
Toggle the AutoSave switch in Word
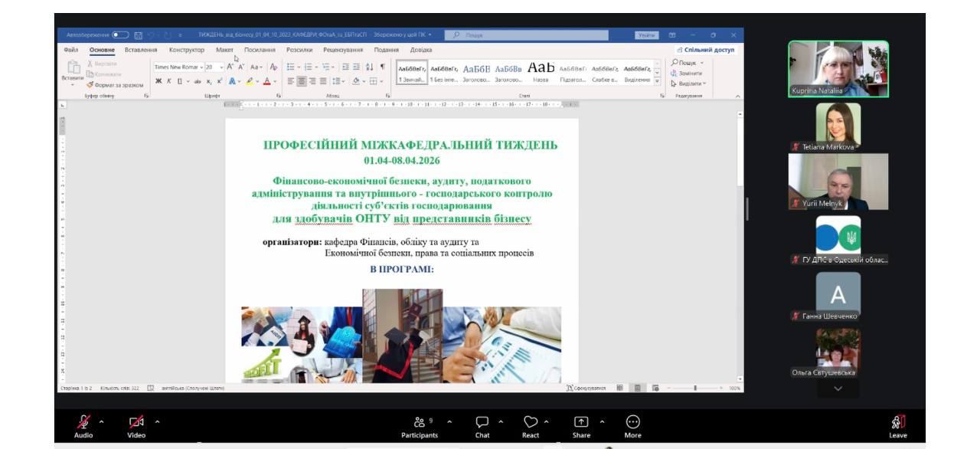pos(120,35)
